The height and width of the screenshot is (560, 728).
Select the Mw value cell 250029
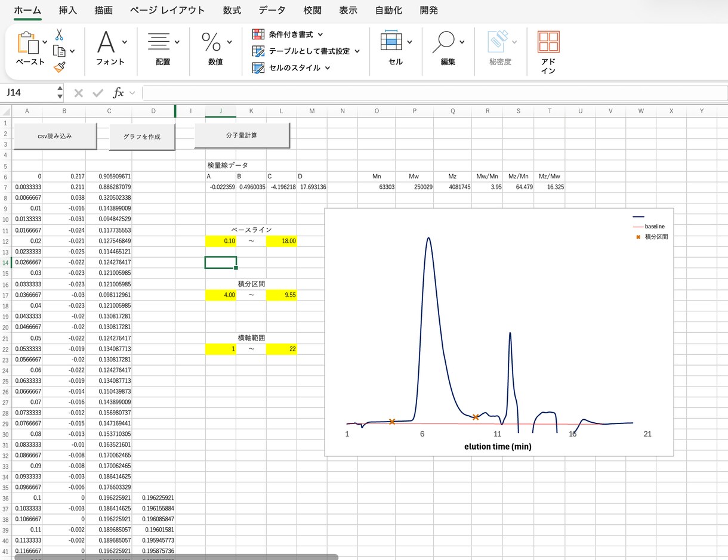(x=414, y=187)
